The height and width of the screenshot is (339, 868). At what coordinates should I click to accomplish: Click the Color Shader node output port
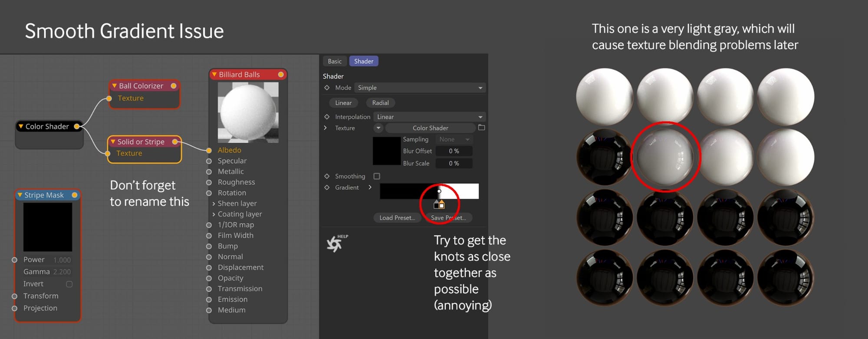coord(77,126)
